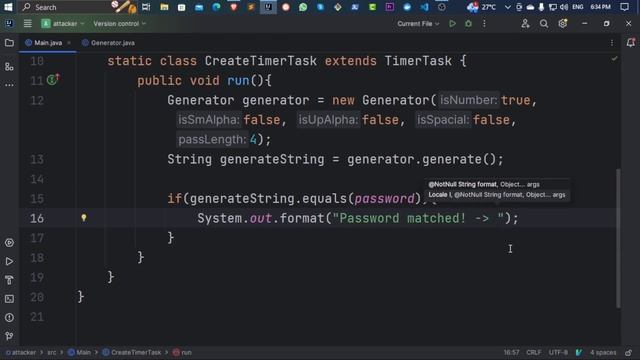
Task: Open the Structure tool window icon
Action: (9, 67)
